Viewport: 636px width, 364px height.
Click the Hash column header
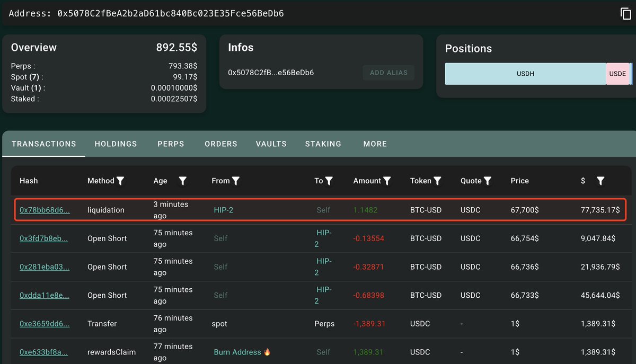(29, 181)
